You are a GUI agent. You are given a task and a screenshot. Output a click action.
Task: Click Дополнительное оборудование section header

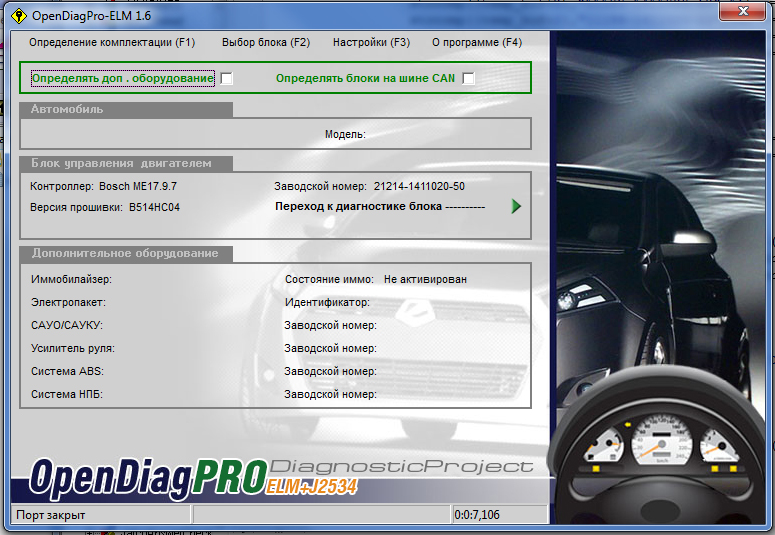[x=126, y=253]
